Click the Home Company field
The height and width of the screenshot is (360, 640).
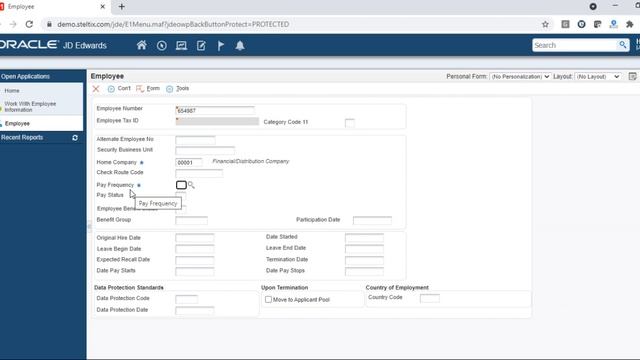click(189, 162)
